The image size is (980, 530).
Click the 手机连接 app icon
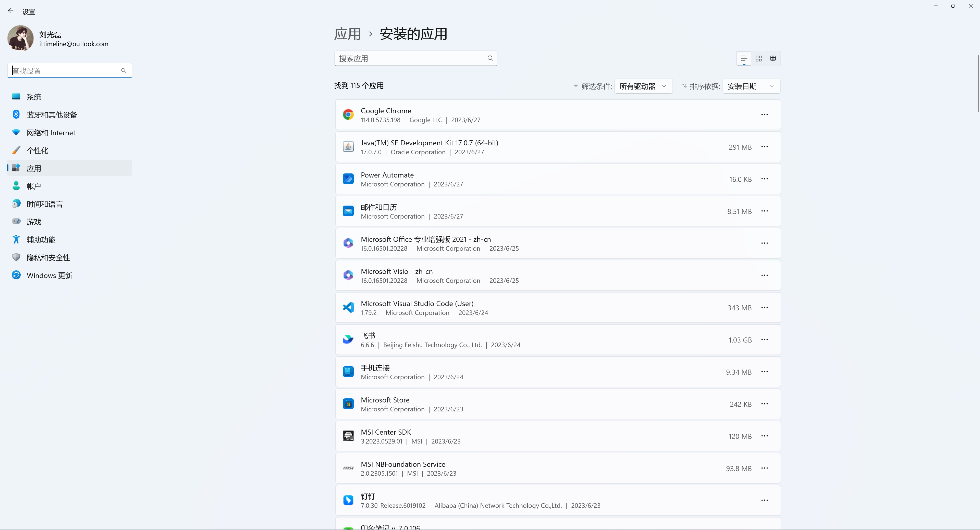click(348, 371)
